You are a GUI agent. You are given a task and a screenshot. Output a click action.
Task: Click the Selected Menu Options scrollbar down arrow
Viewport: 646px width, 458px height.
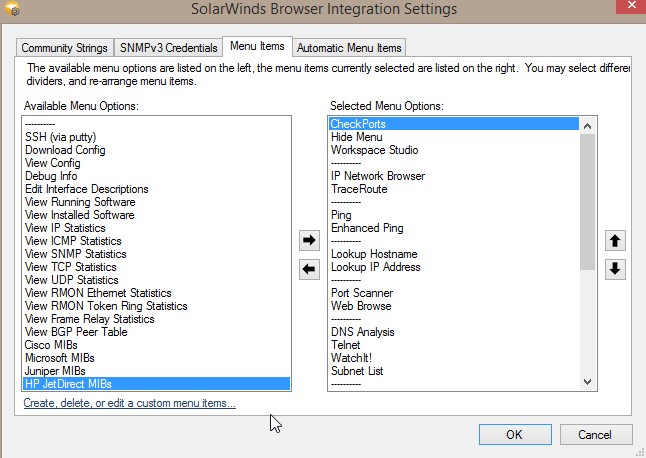coord(587,382)
